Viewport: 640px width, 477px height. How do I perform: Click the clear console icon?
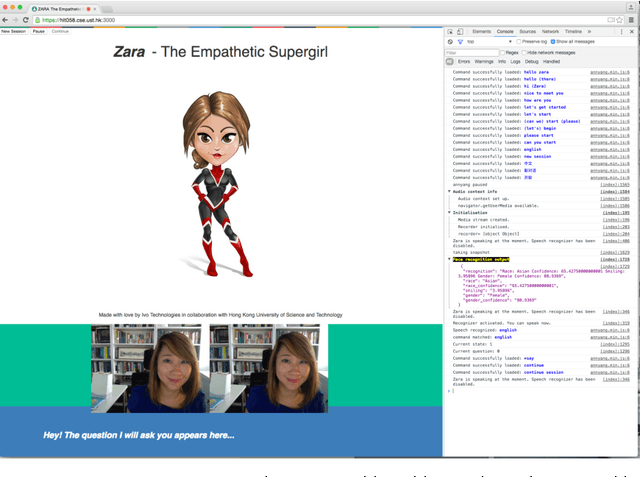pyautogui.click(x=450, y=42)
